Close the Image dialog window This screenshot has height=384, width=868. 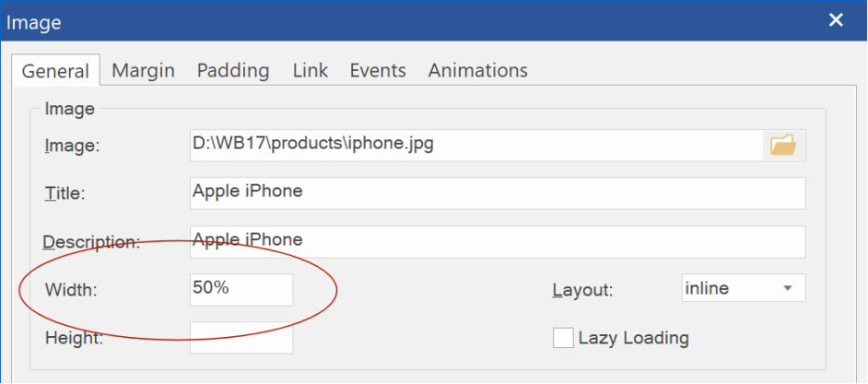[836, 20]
